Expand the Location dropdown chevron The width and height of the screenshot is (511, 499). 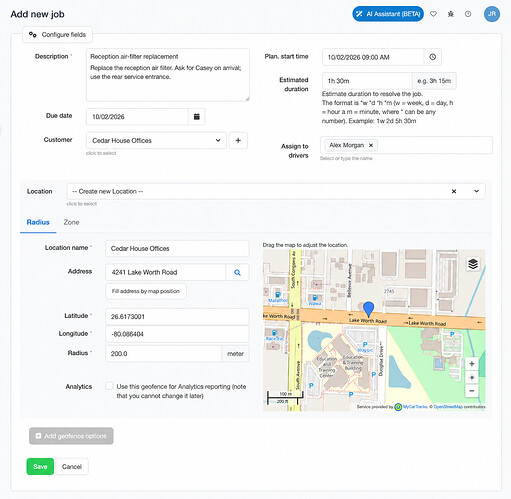(x=476, y=191)
